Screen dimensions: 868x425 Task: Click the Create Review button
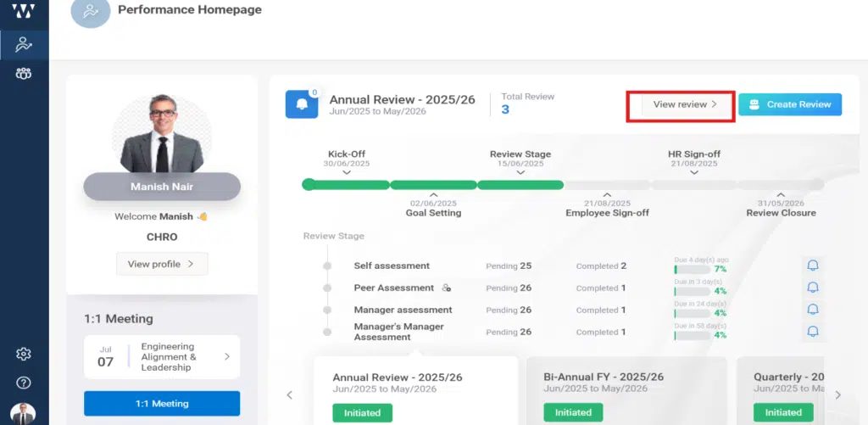(x=790, y=104)
